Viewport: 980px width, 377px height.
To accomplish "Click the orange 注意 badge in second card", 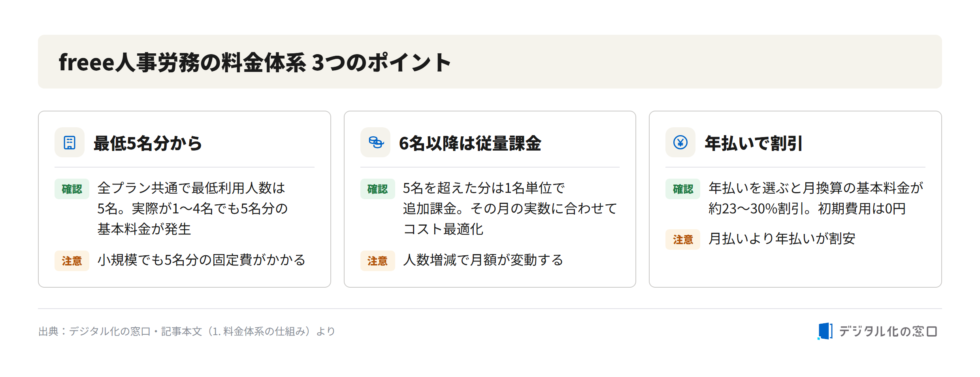I will (378, 261).
